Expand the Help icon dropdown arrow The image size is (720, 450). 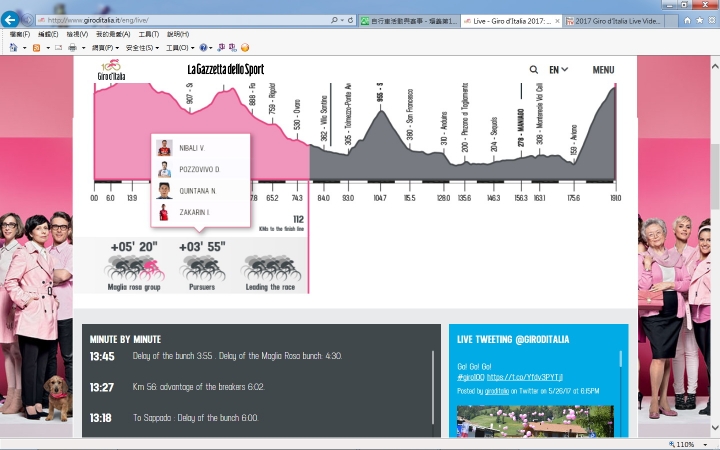tap(210, 48)
